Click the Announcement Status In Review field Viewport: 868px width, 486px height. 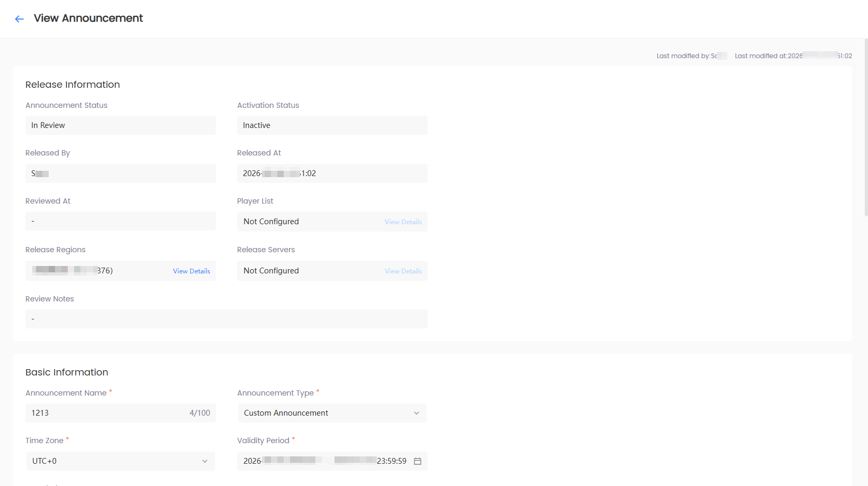click(121, 125)
